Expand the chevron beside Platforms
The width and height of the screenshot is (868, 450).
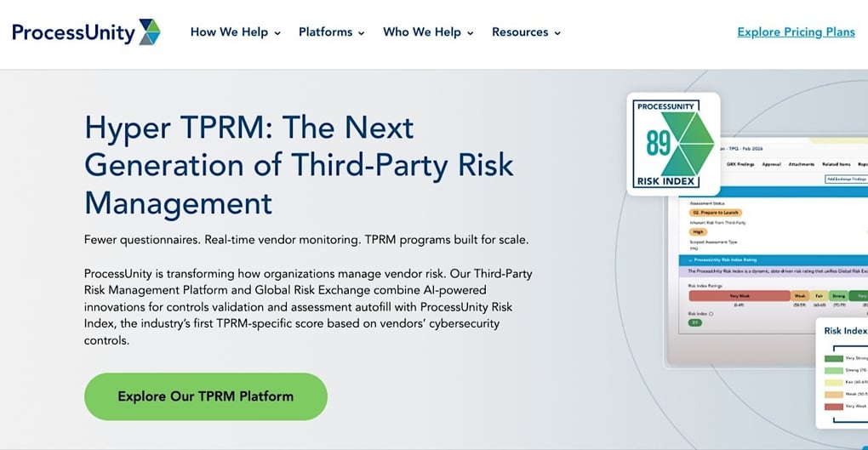coord(361,33)
